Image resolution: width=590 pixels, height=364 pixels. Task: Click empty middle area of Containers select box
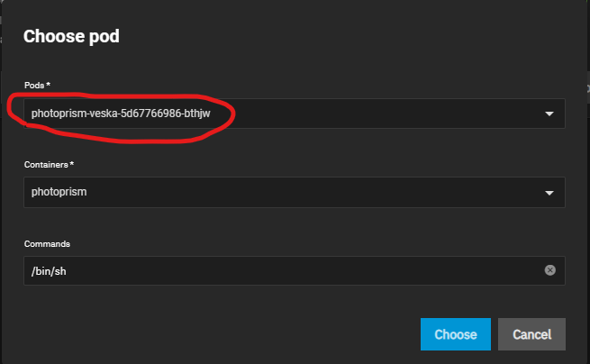pos(301,192)
